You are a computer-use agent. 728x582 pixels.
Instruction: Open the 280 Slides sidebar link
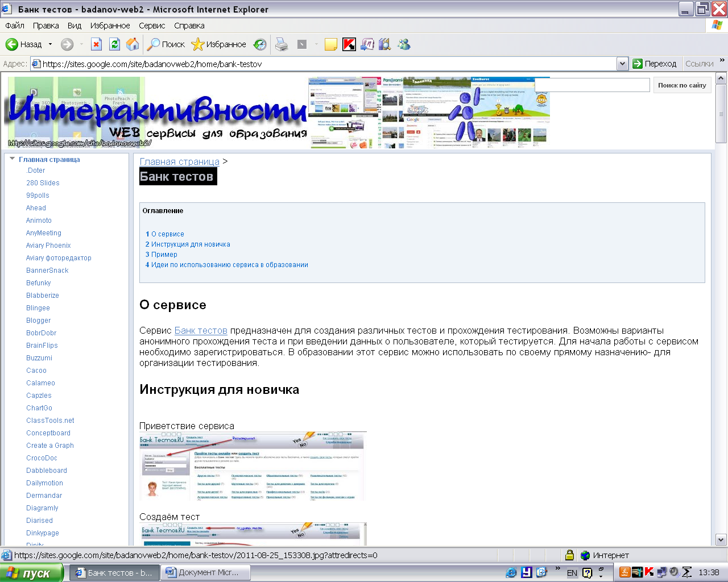43,183
